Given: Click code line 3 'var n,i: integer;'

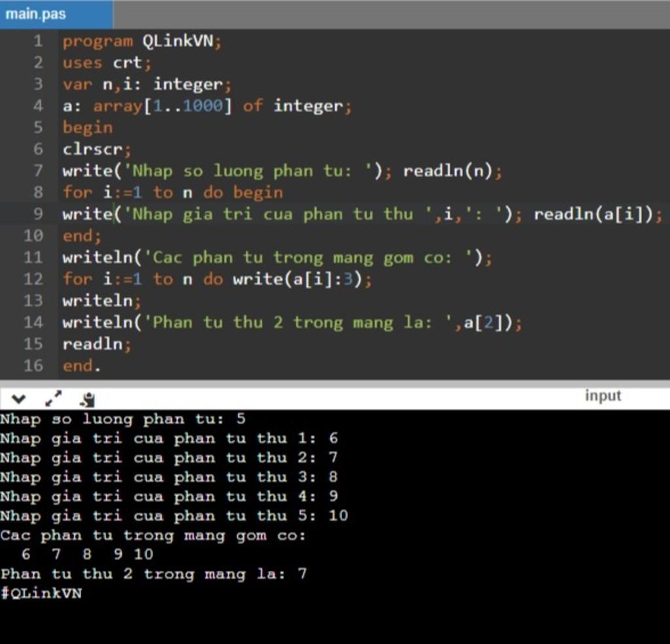Looking at the screenshot, I should [147, 84].
